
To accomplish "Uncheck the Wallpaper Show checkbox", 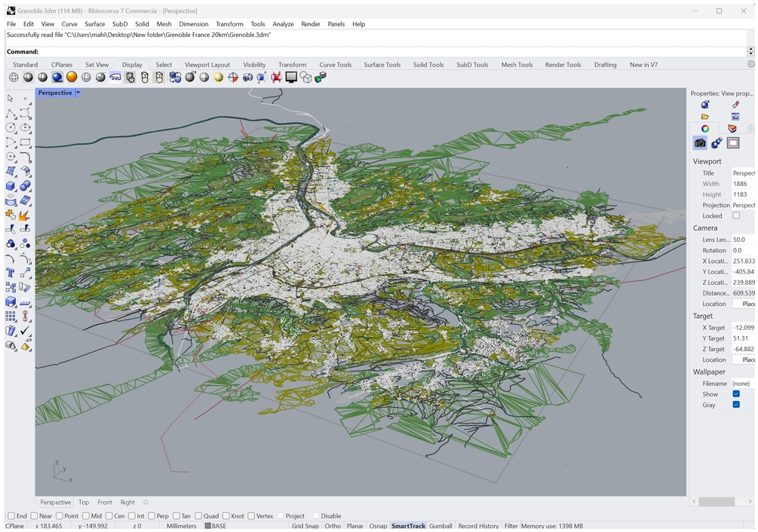I will (x=736, y=394).
